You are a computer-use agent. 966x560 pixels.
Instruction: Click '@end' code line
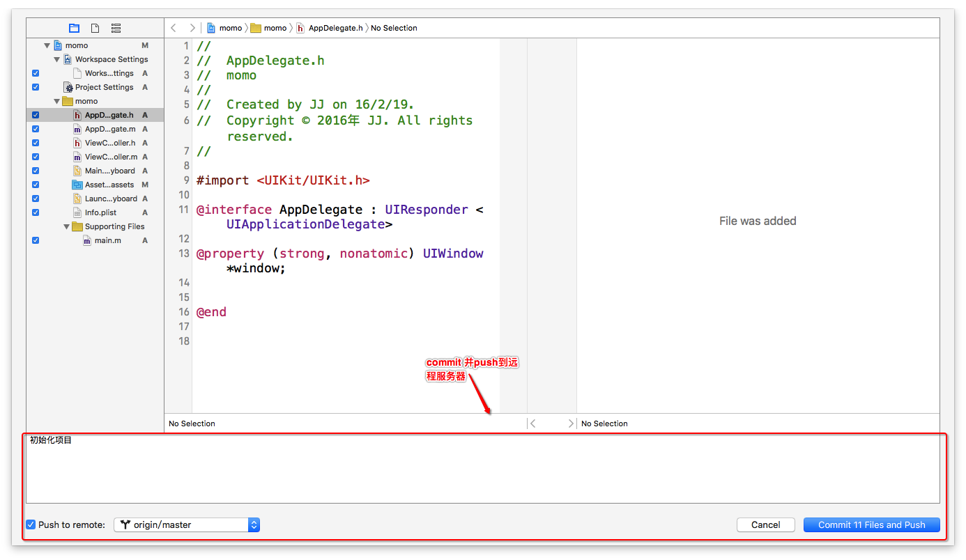click(x=211, y=312)
